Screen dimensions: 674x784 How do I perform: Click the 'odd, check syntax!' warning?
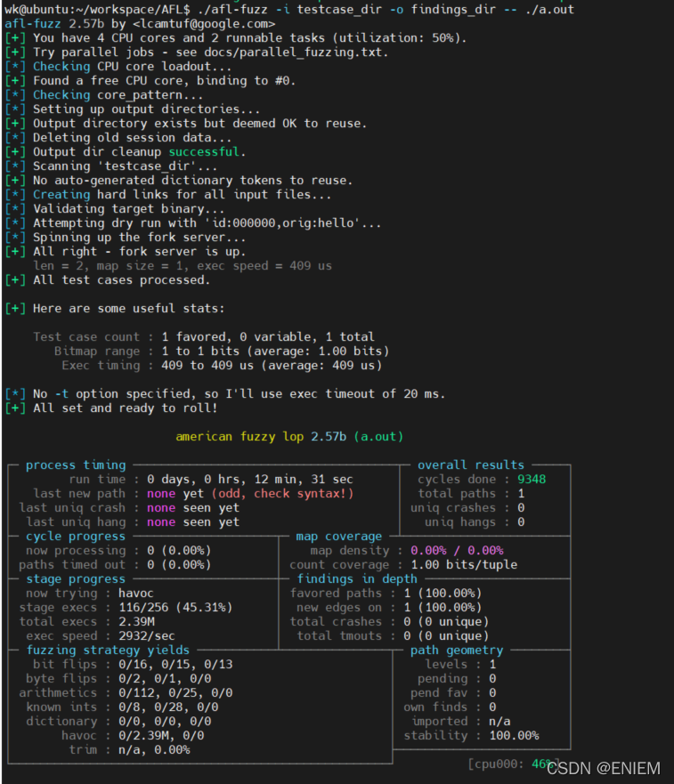point(283,494)
